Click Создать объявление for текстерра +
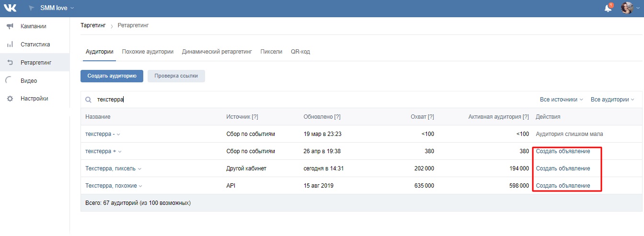644x236 pixels. pos(563,151)
